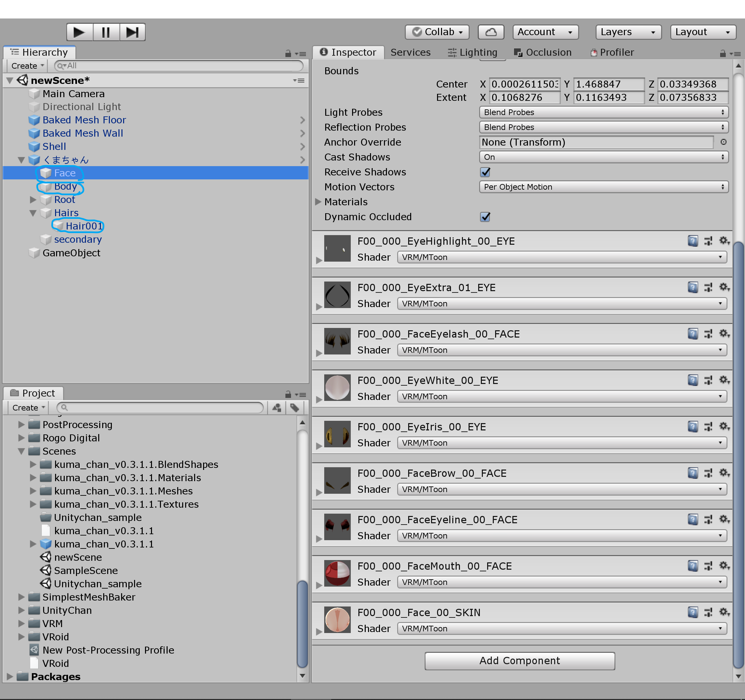Toggle Hierarchy panel lock icon
The height and width of the screenshot is (700, 745).
click(288, 54)
